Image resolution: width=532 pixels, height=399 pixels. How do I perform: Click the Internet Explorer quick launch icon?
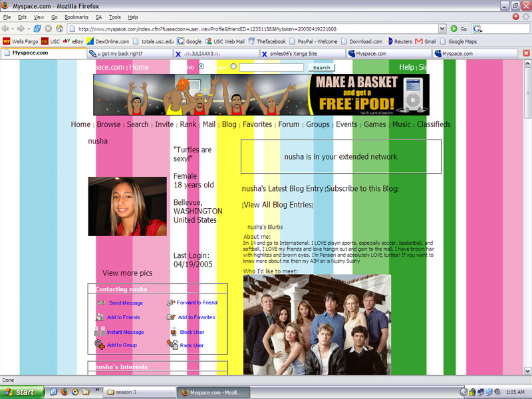(54, 392)
